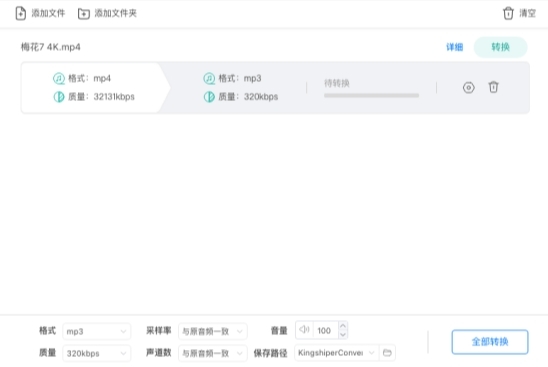
Task: Open the 质量 320kbps dropdown
Action: (x=96, y=353)
